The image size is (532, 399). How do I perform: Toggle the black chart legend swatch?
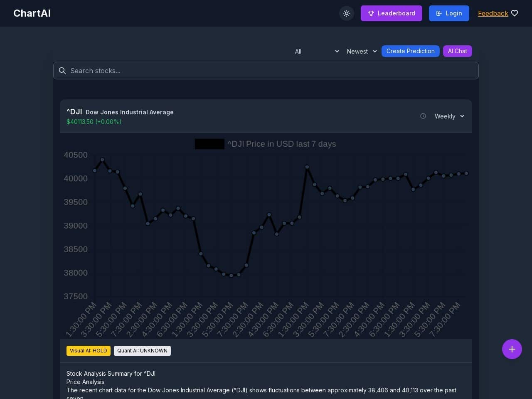click(209, 144)
